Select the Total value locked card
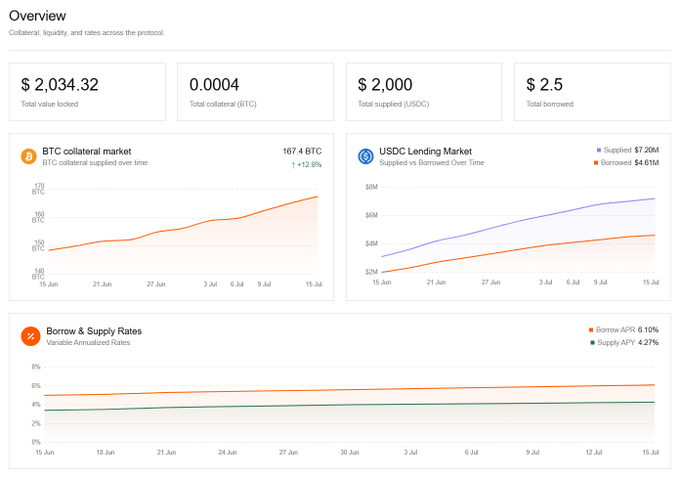The width and height of the screenshot is (680, 479). click(87, 92)
